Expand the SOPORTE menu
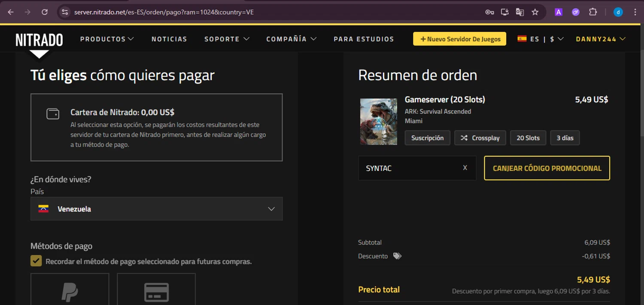This screenshot has height=305, width=644. (227, 39)
